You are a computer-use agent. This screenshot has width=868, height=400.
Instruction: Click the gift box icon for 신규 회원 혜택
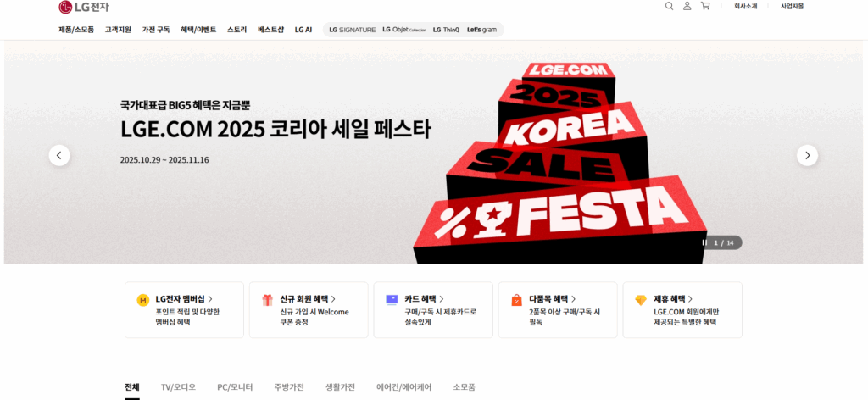tap(267, 300)
